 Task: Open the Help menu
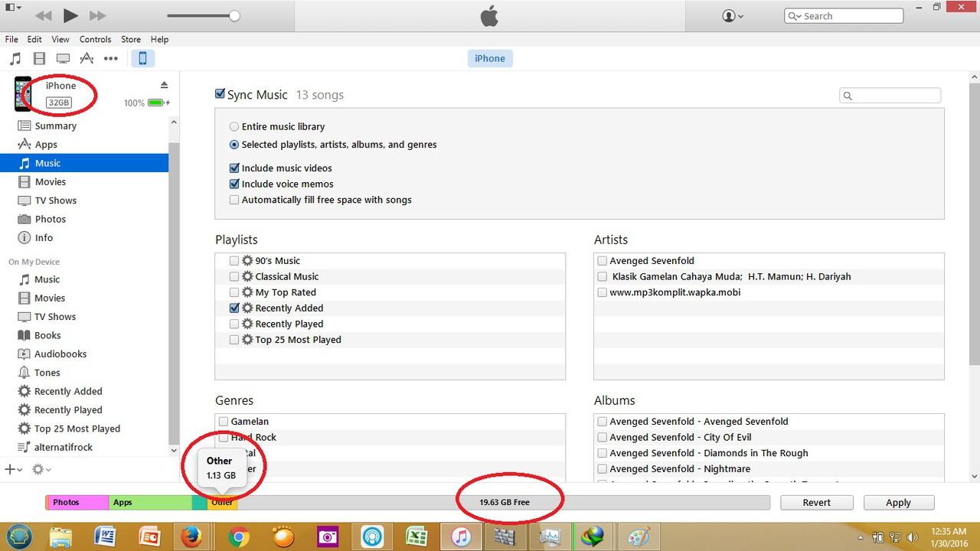(x=159, y=39)
